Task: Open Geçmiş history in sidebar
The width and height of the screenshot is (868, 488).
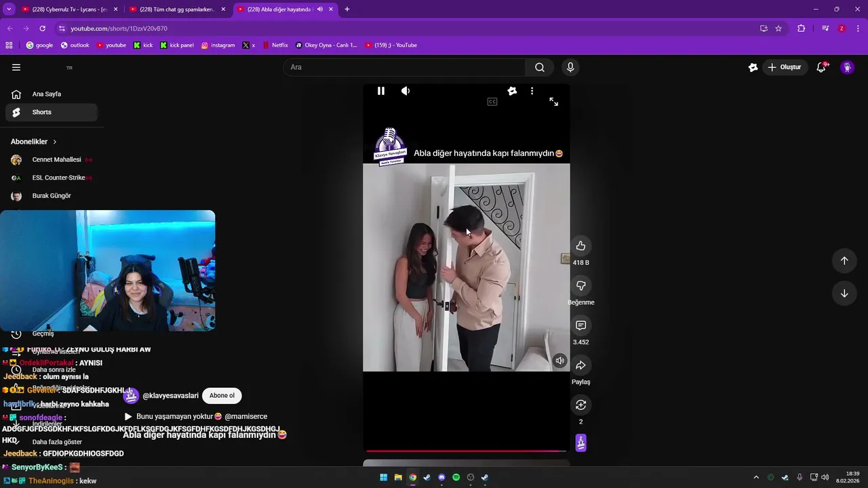Action: pos(43,333)
